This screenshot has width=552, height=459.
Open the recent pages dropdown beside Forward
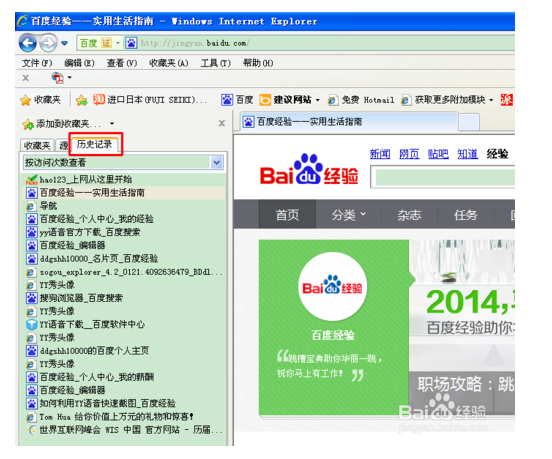64,43
